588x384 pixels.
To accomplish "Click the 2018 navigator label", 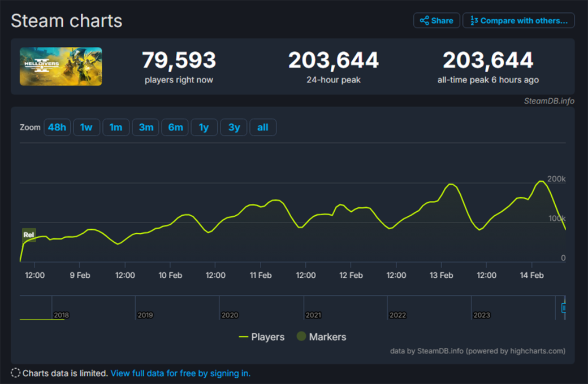I will click(61, 315).
